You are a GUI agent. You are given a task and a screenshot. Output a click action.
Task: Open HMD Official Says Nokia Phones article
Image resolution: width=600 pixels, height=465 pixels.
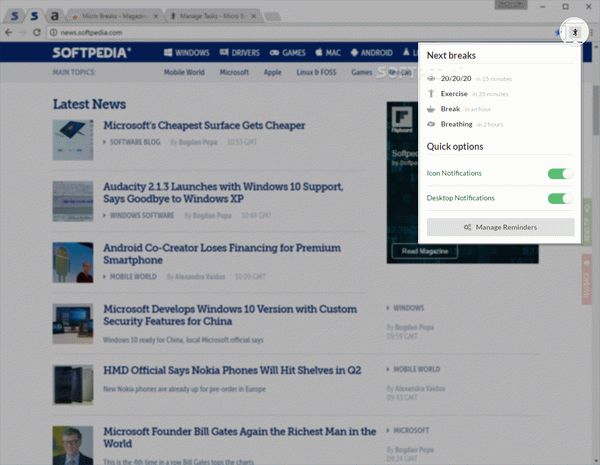tap(232, 370)
